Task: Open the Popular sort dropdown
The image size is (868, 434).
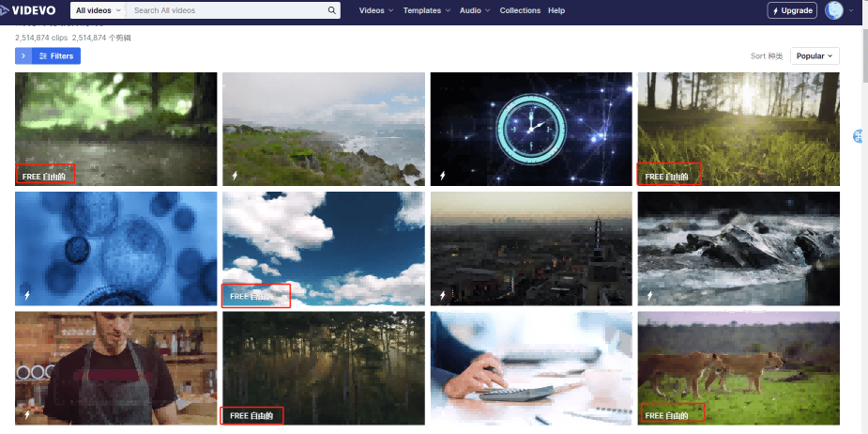Action: [814, 56]
